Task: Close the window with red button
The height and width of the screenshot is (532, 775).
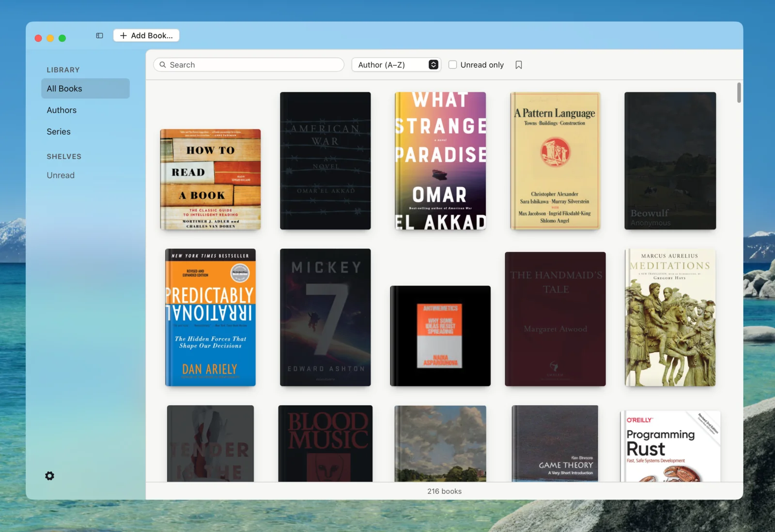Action: (x=38, y=38)
